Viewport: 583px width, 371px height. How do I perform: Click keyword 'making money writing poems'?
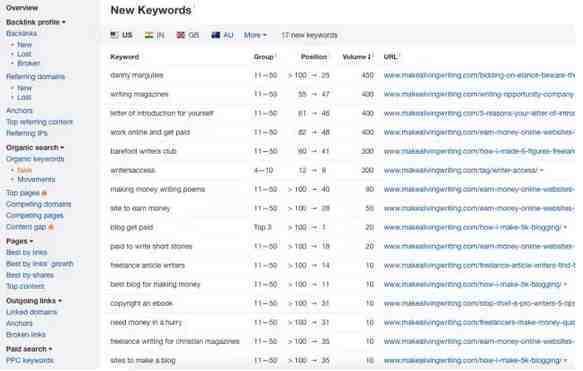pyautogui.click(x=158, y=190)
